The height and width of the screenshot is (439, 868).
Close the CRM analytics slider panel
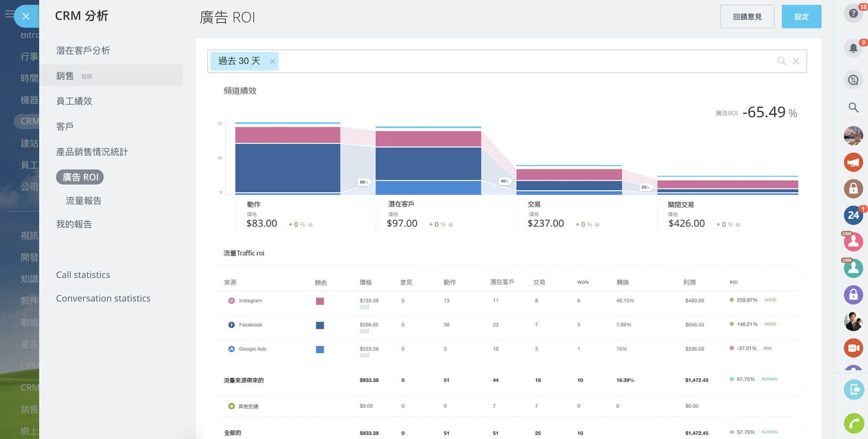point(25,16)
